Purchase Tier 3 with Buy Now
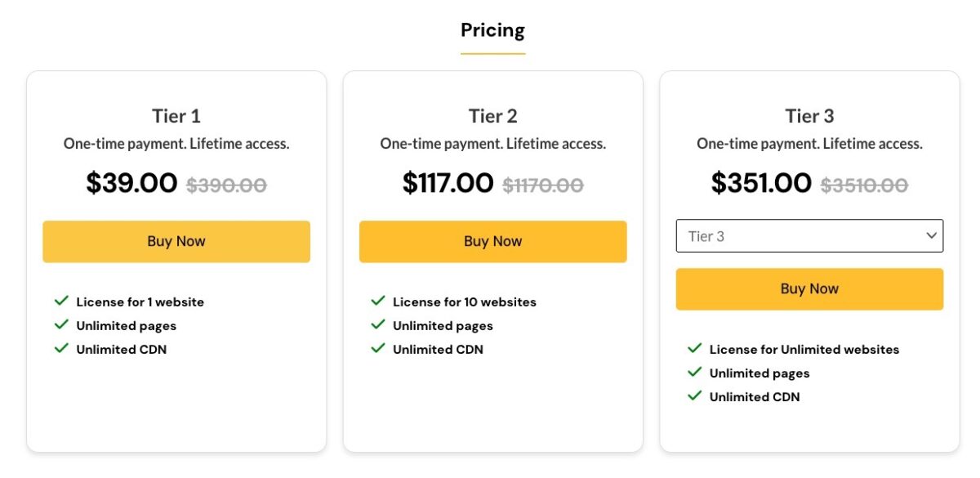The height and width of the screenshot is (478, 980). (x=809, y=288)
